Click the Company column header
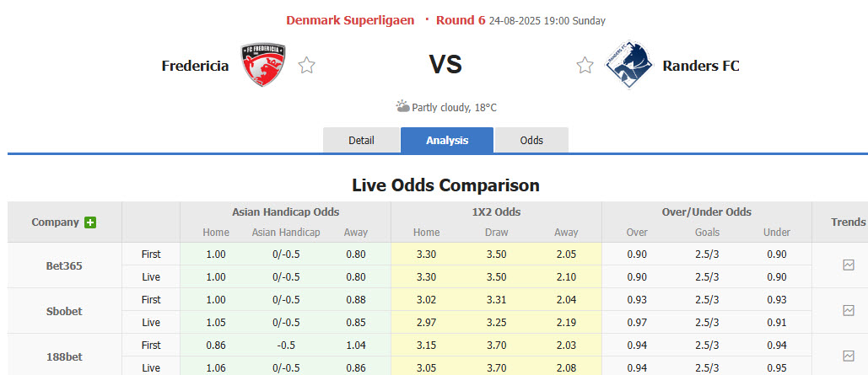 pyautogui.click(x=56, y=222)
